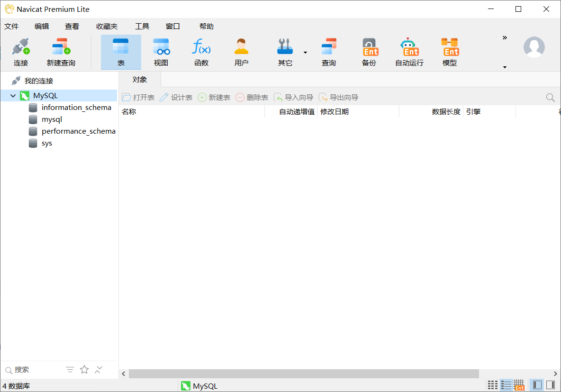
Task: Open the 查看 (View) menu
Action: point(72,27)
